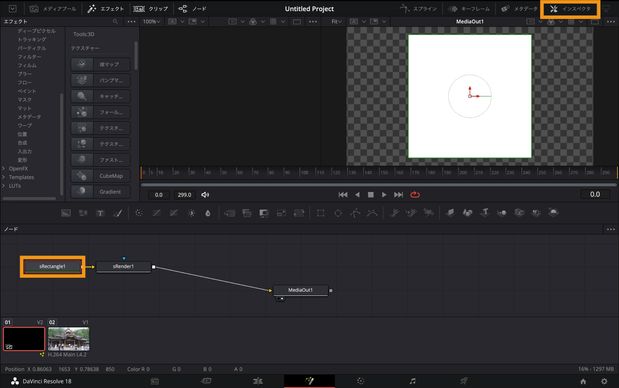Jump to last frame
This screenshot has height=388, width=619.
398,195
